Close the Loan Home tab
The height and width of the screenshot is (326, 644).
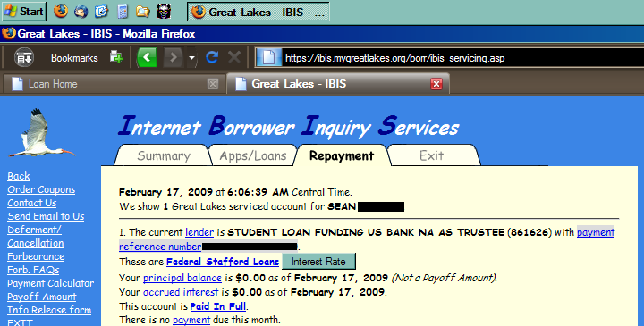click(212, 84)
